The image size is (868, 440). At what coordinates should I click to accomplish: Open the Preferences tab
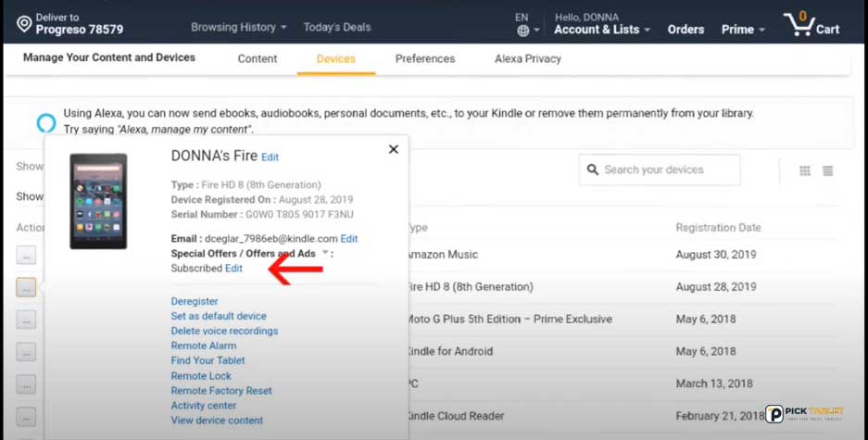pyautogui.click(x=425, y=58)
